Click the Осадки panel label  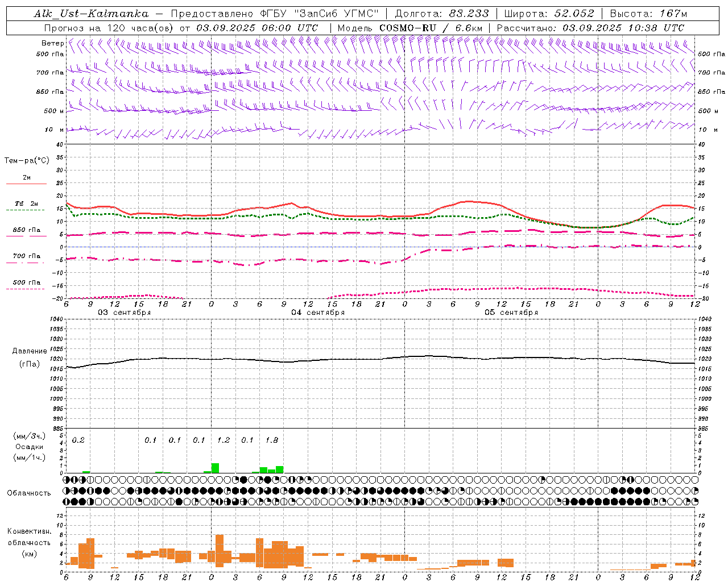point(29,447)
